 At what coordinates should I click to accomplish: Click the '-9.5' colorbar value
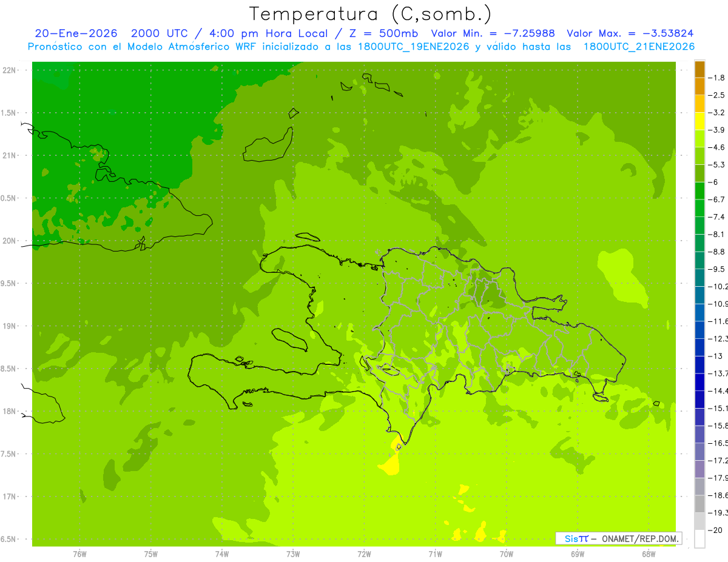click(716, 269)
